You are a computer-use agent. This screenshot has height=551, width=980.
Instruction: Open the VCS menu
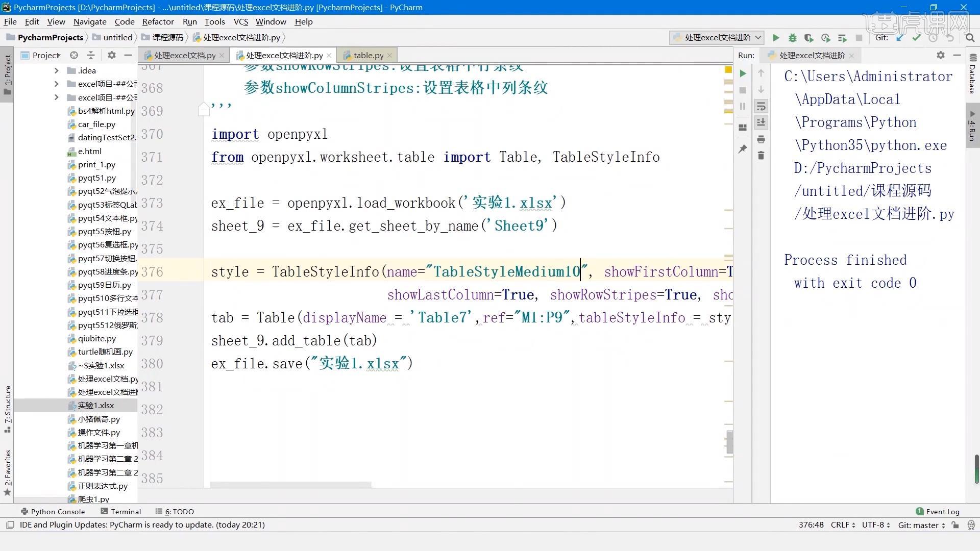(x=240, y=21)
